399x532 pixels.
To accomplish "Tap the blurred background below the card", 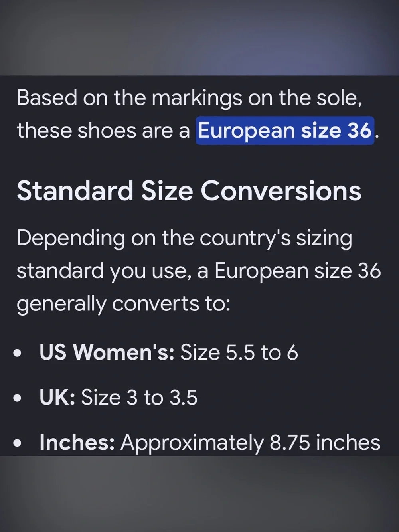I will click(199, 494).
